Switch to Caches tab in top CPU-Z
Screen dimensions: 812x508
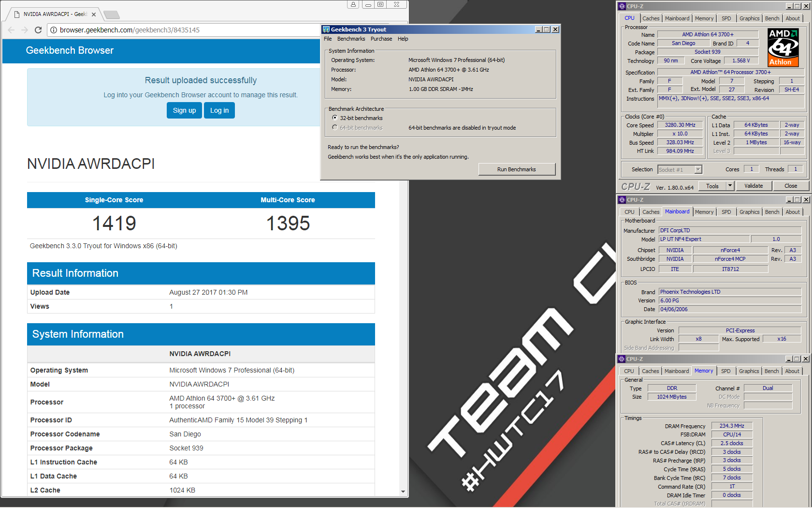pyautogui.click(x=651, y=18)
